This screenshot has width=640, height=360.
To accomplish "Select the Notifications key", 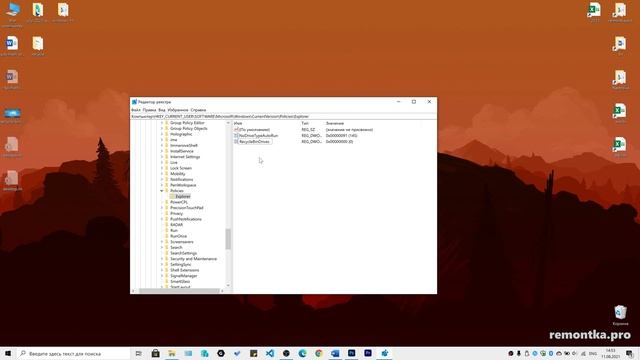I will coord(182,180).
